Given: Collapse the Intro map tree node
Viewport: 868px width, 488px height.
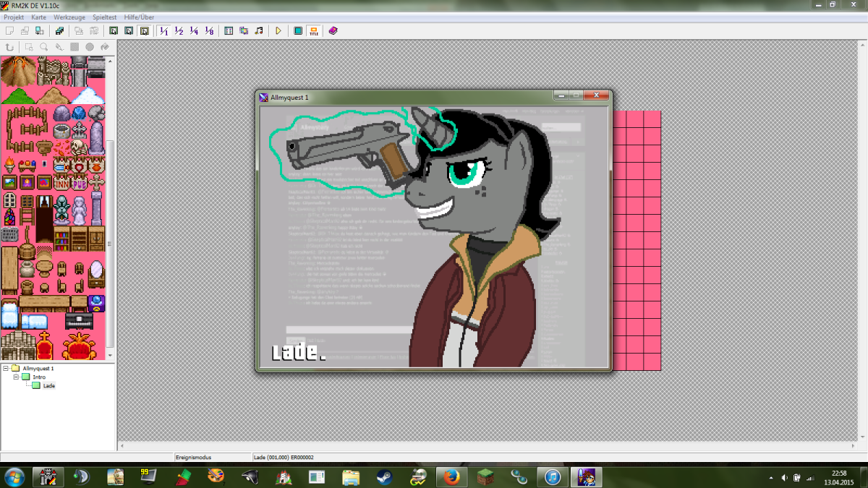Looking at the screenshot, I should [x=16, y=377].
